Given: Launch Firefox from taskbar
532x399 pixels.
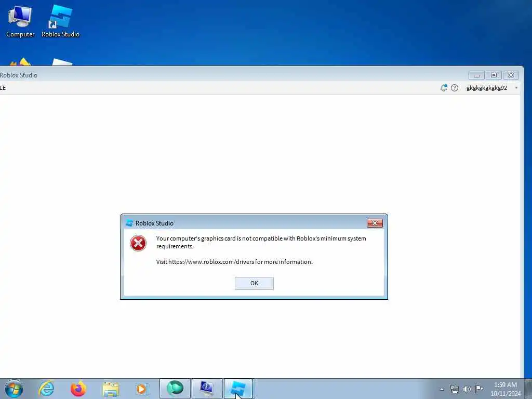Looking at the screenshot, I should pyautogui.click(x=78, y=389).
